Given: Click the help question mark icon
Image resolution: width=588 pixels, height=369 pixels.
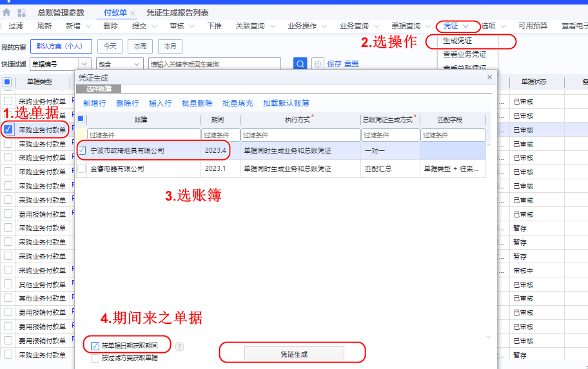Looking at the screenshot, I should click(179, 346).
